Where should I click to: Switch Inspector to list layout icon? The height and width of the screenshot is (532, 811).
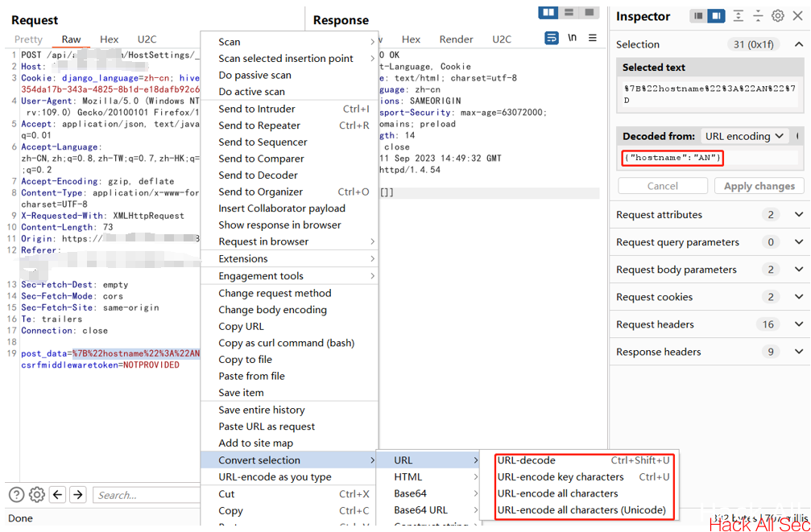pyautogui.click(x=698, y=16)
